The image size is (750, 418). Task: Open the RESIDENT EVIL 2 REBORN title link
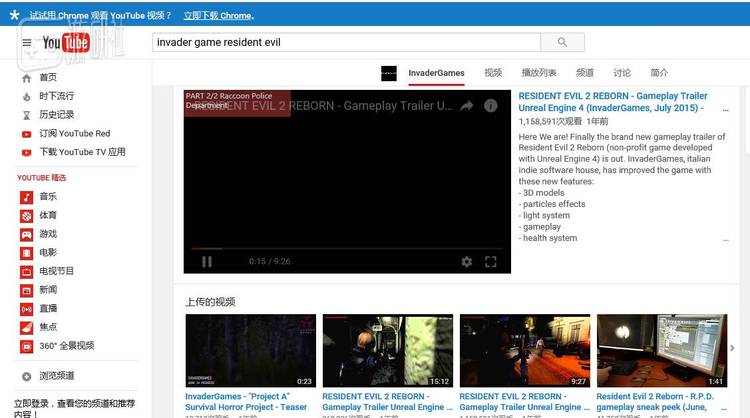612,102
